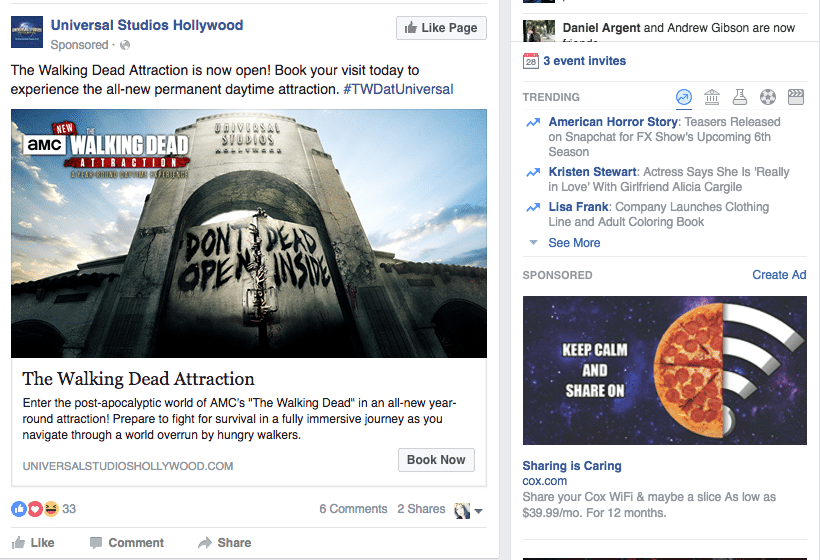View the 6 Comments link
820x560 pixels.
pyautogui.click(x=354, y=509)
